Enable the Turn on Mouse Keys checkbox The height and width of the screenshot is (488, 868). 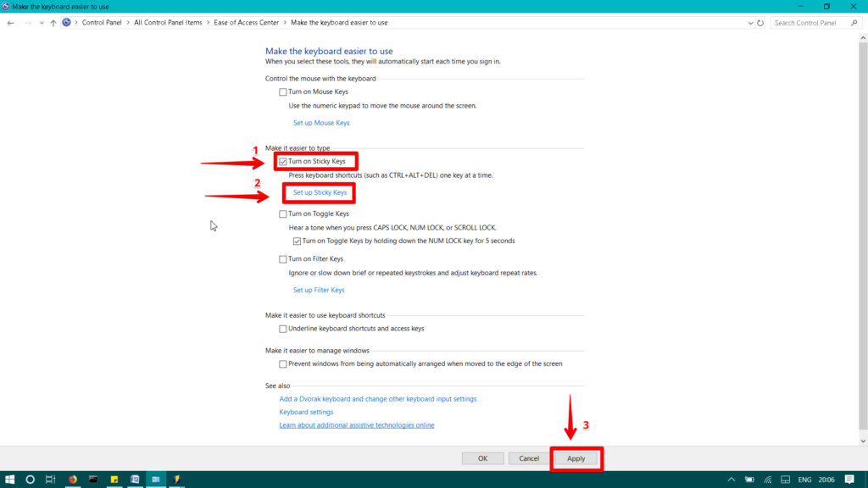pos(283,91)
